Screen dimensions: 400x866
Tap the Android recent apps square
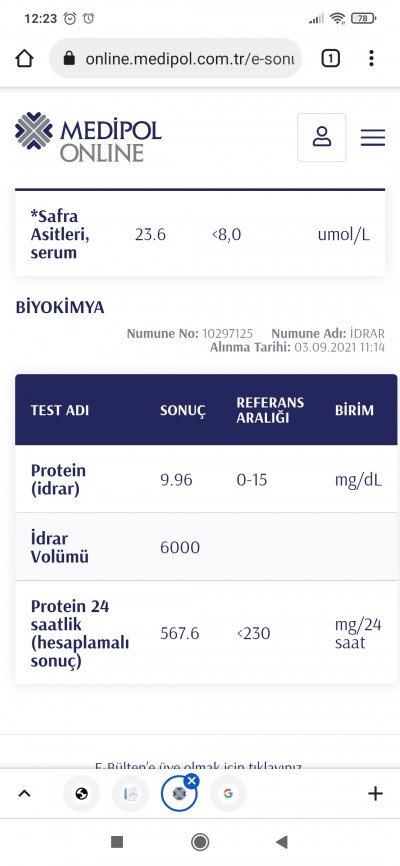pos(117,842)
